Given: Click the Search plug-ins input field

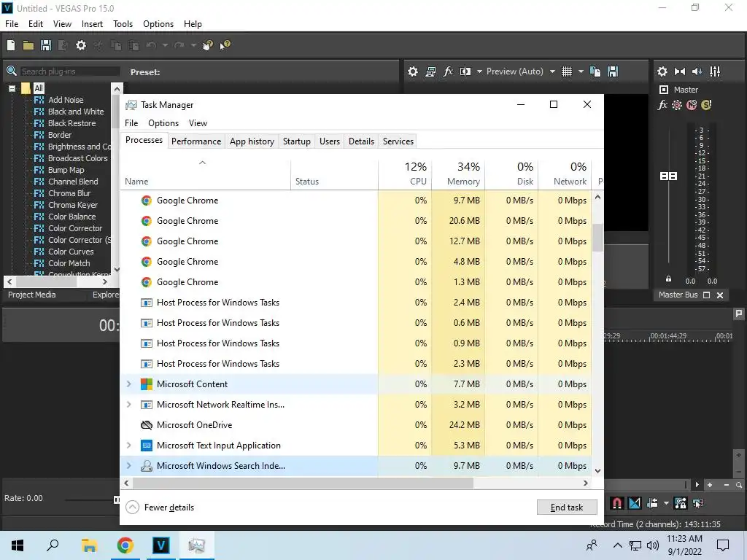Looking at the screenshot, I should (69, 71).
